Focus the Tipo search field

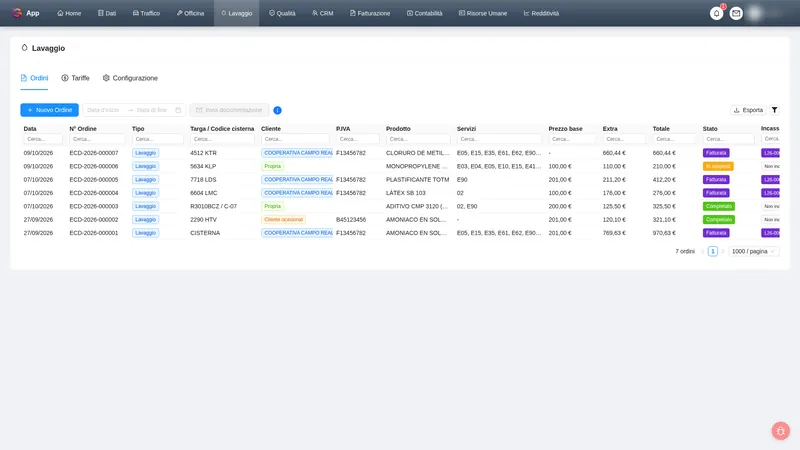point(158,139)
